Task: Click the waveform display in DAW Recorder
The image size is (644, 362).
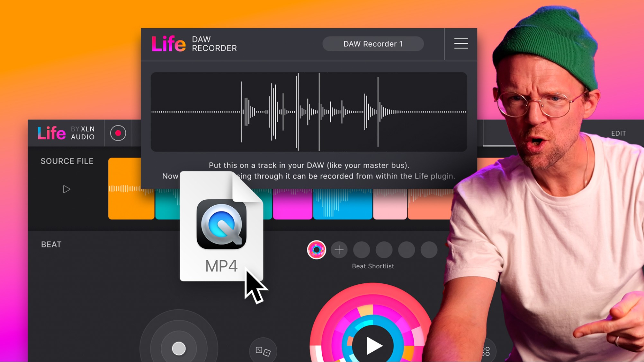Action: [x=309, y=112]
